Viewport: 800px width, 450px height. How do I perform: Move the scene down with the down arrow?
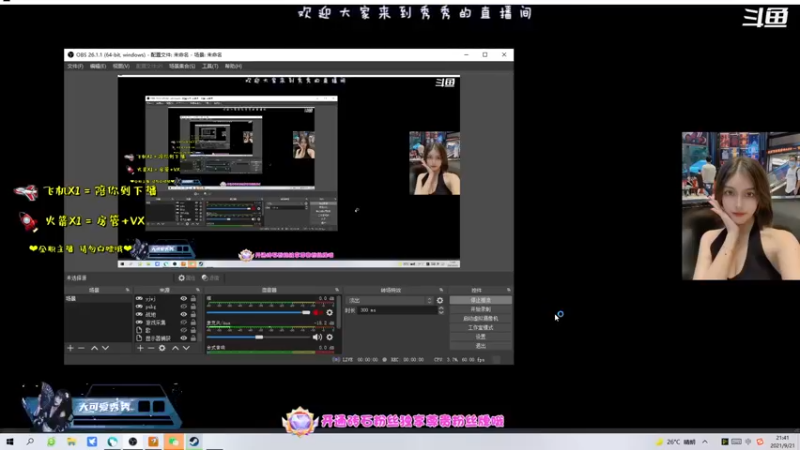[x=106, y=348]
